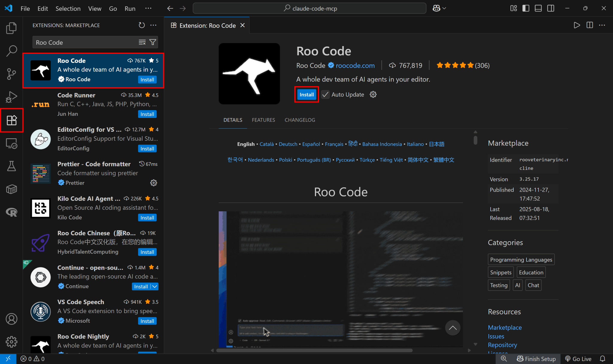This screenshot has width=613, height=364.
Task: Expand the Continue extension Install dropdown
Action: tap(154, 286)
